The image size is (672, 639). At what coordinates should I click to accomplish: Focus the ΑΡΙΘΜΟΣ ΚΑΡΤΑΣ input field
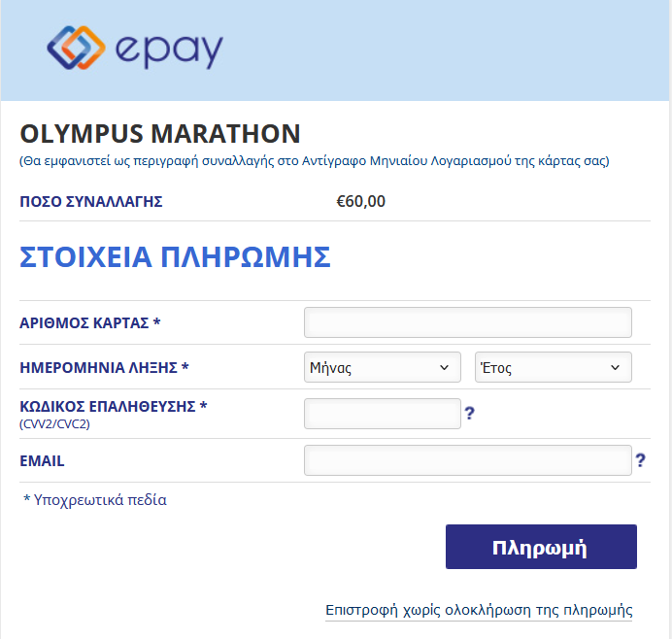pyautogui.click(x=468, y=322)
